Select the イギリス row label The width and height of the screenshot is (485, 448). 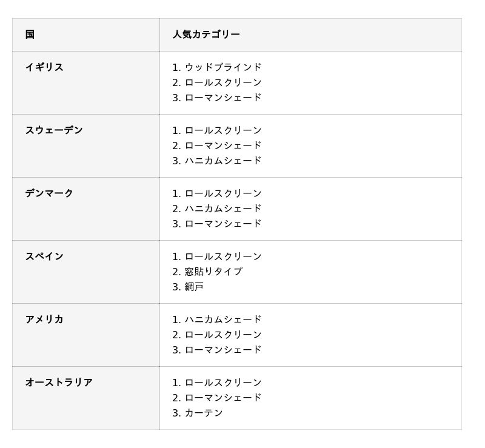pos(44,67)
